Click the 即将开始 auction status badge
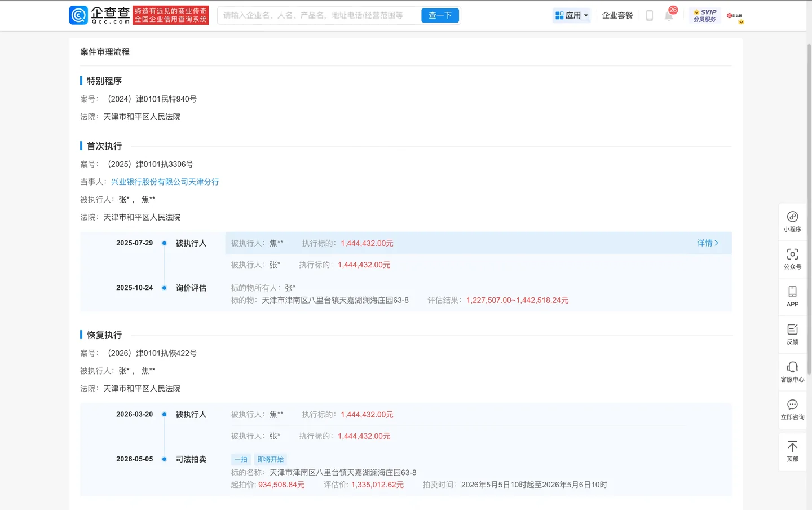 [x=270, y=459]
